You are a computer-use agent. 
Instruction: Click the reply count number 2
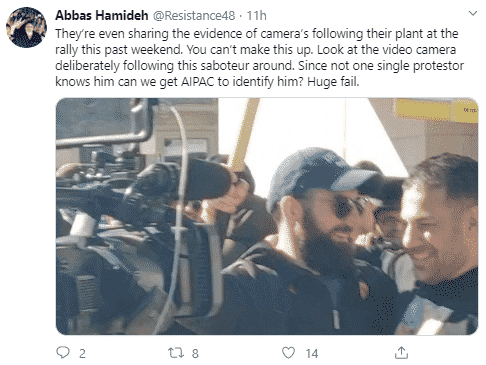point(82,353)
